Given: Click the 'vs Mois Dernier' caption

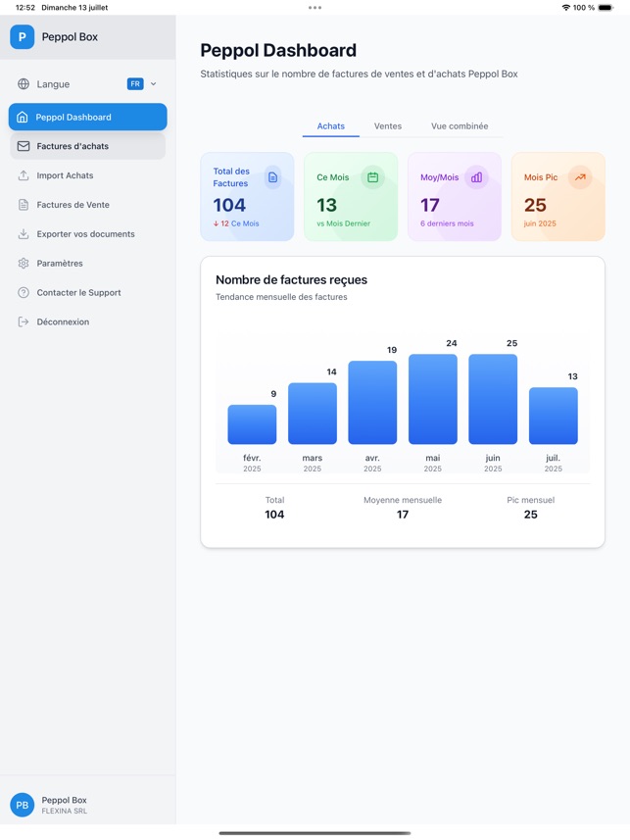Looking at the screenshot, I should (x=343, y=223).
